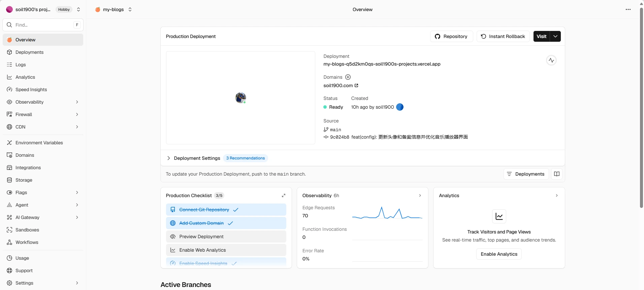The height and width of the screenshot is (290, 644).
Task: Open the Deployments sidebar icon
Action: point(9,52)
